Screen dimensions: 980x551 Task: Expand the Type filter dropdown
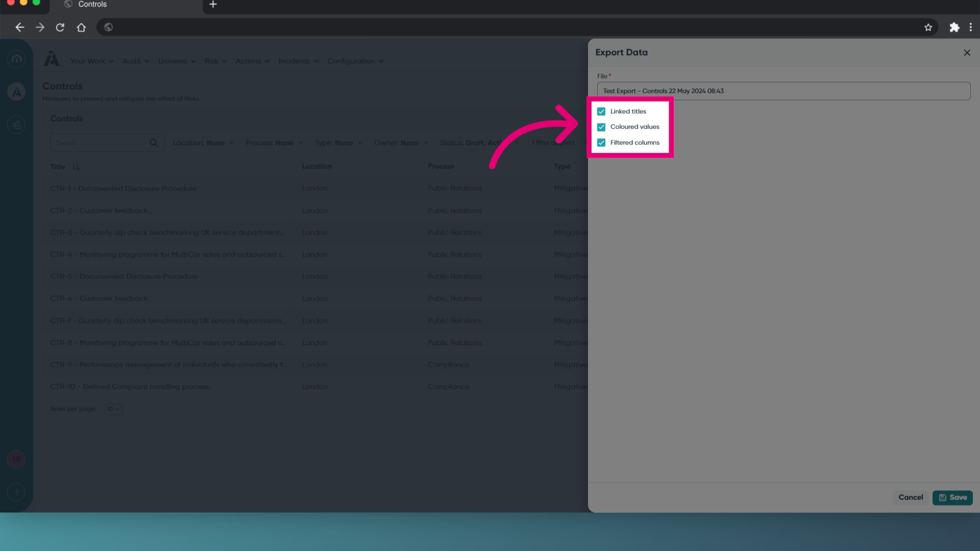click(338, 143)
